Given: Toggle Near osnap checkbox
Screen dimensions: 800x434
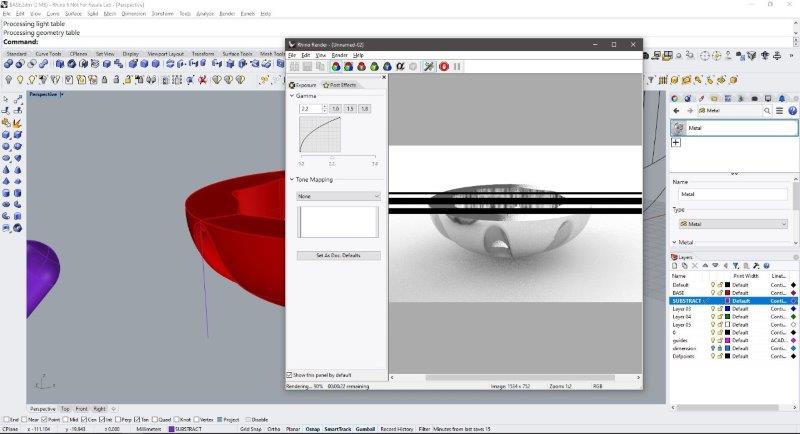Looking at the screenshot, I should click(24, 419).
